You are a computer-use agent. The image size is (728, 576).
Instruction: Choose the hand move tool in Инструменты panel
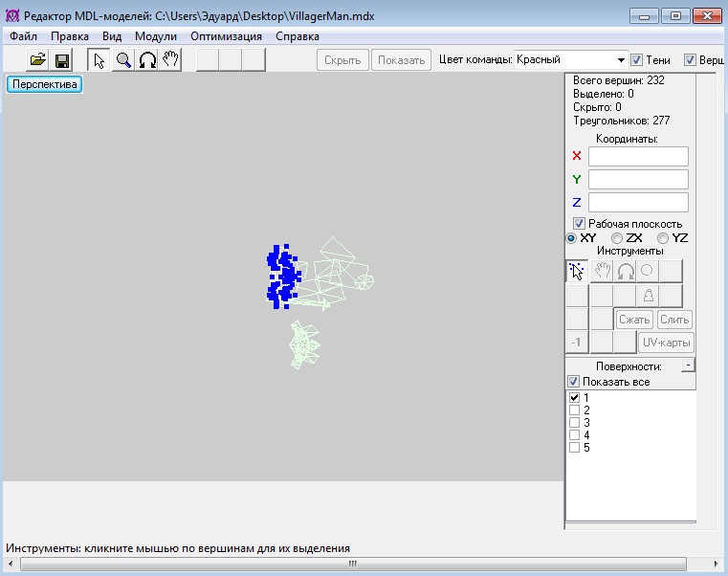pyautogui.click(x=602, y=272)
